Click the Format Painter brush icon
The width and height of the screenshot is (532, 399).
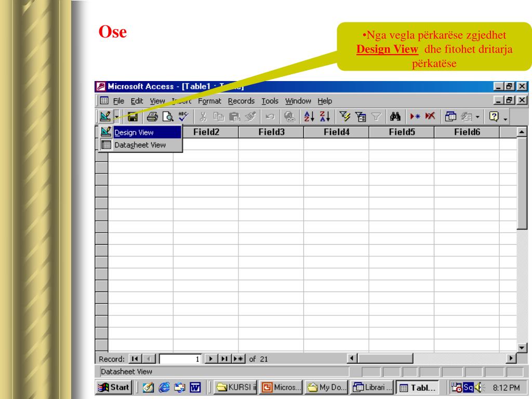point(250,117)
